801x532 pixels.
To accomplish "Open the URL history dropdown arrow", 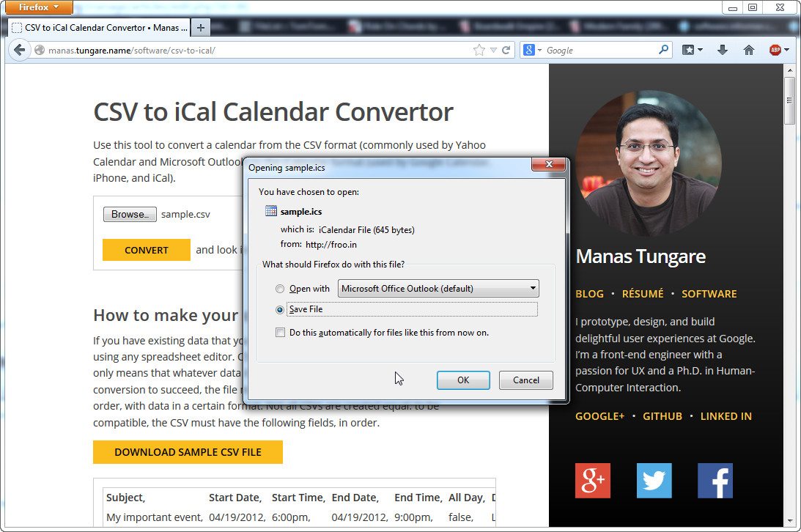I will click(x=493, y=50).
